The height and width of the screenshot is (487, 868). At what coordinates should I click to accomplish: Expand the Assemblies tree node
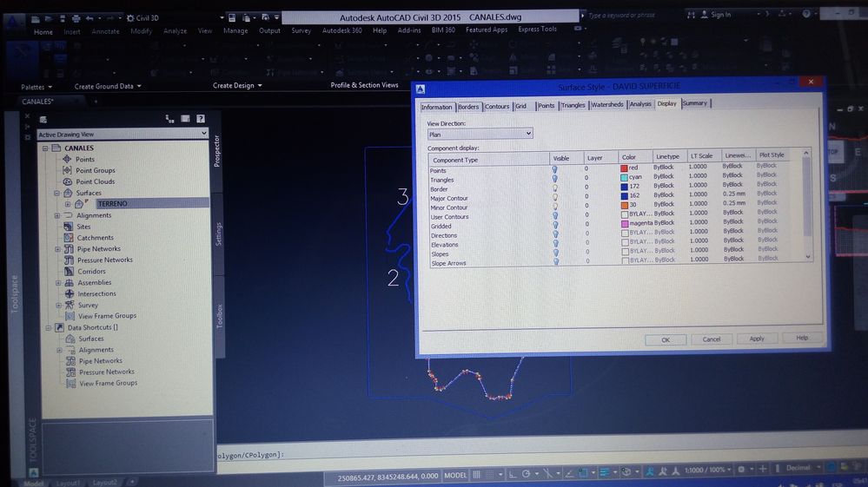[x=58, y=282]
